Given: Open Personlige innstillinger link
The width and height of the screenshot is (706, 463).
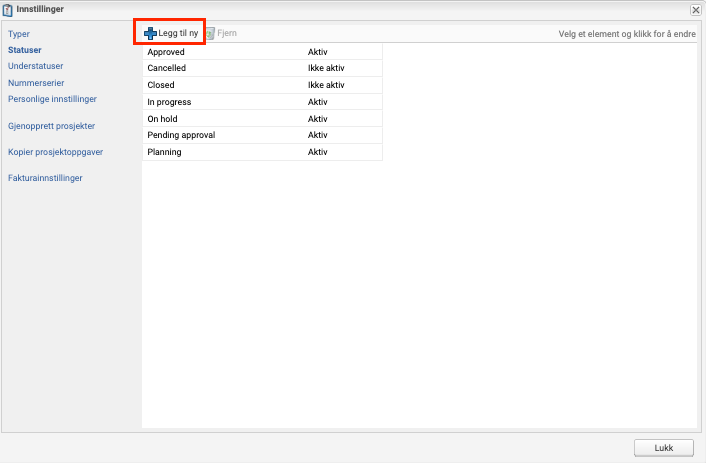Looking at the screenshot, I should coord(52,99).
